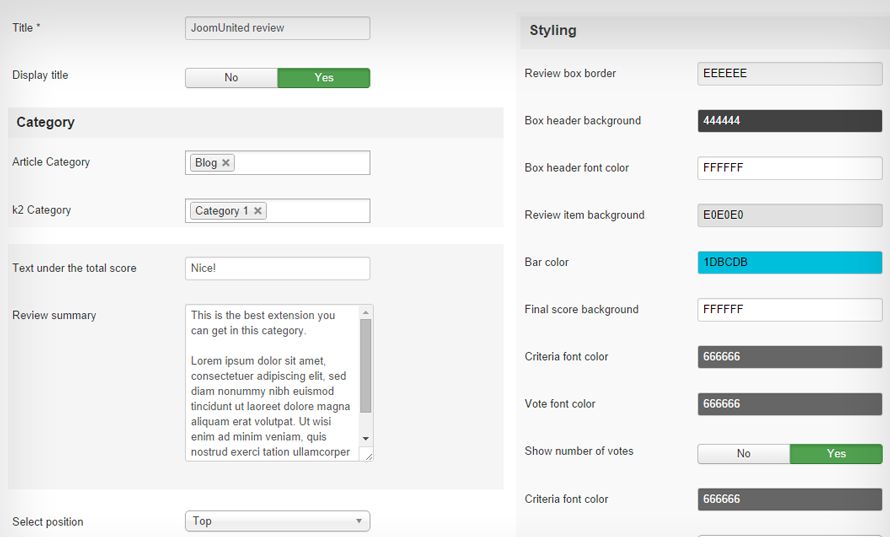890x537 pixels.
Task: Grab the Review summary resize handle
Action: [368, 455]
